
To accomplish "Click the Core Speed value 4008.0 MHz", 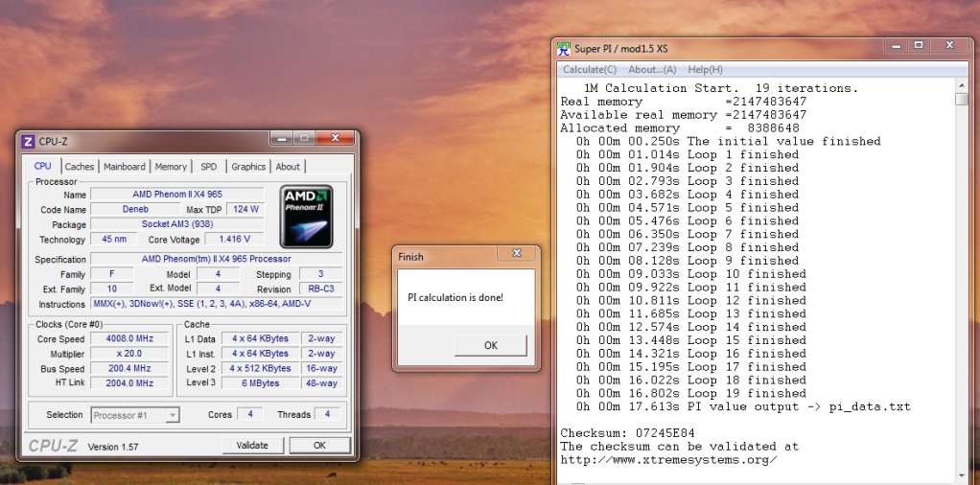I will click(x=130, y=338).
